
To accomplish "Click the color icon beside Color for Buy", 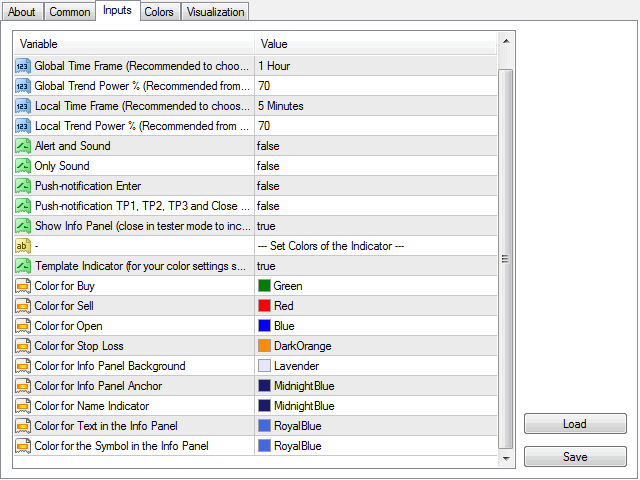I will click(x=23, y=286).
